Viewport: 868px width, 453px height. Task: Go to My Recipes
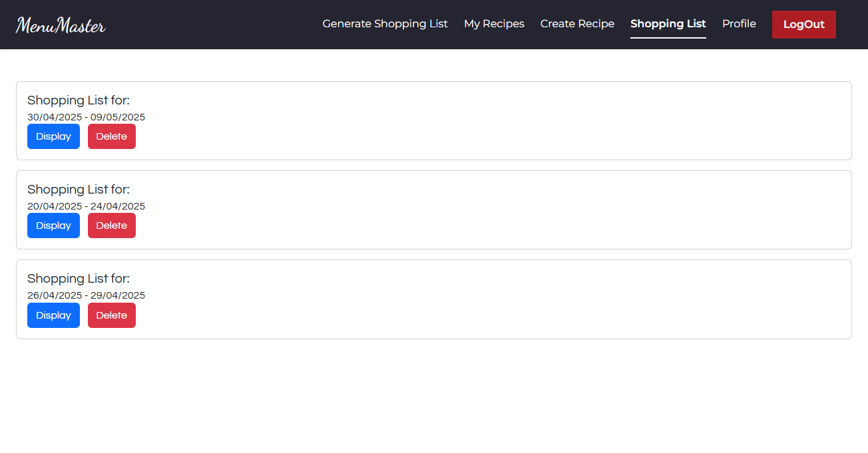click(x=494, y=24)
